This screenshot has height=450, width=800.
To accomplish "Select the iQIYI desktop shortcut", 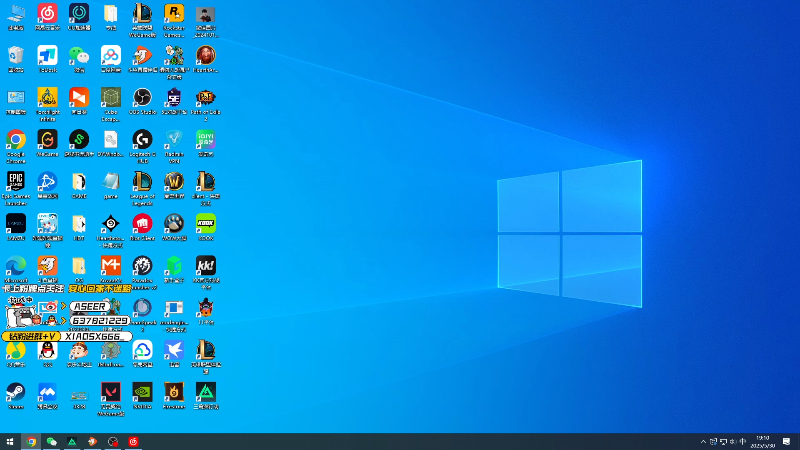I will (206, 143).
